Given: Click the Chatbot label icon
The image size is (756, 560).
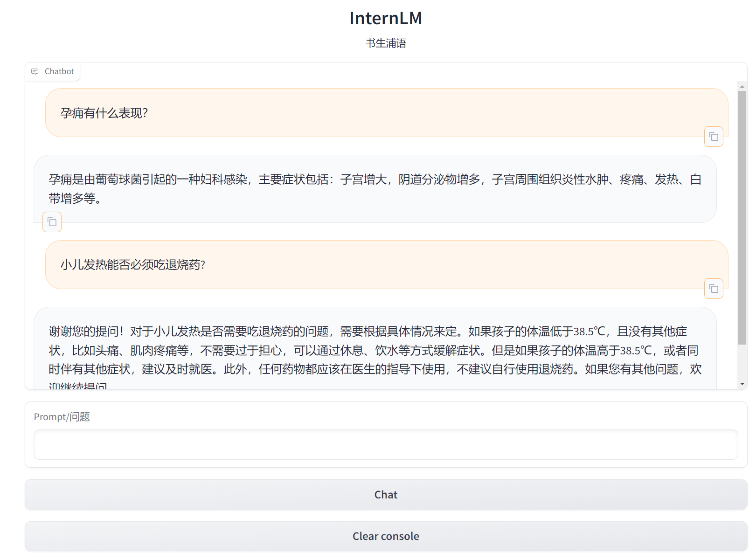Looking at the screenshot, I should click(x=35, y=71).
